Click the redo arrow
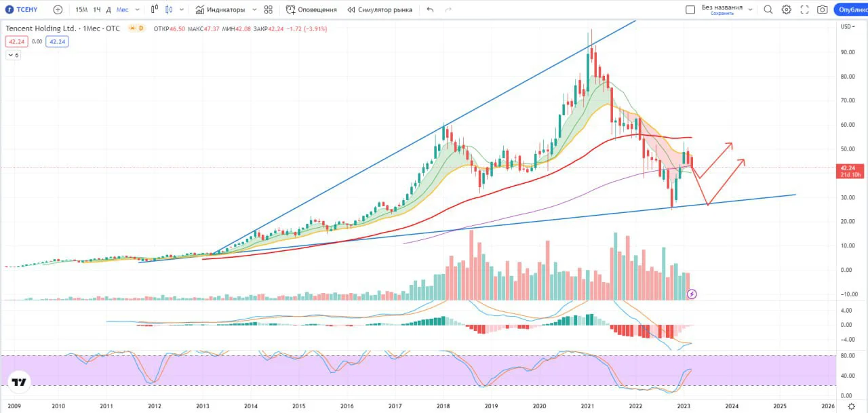 point(448,9)
